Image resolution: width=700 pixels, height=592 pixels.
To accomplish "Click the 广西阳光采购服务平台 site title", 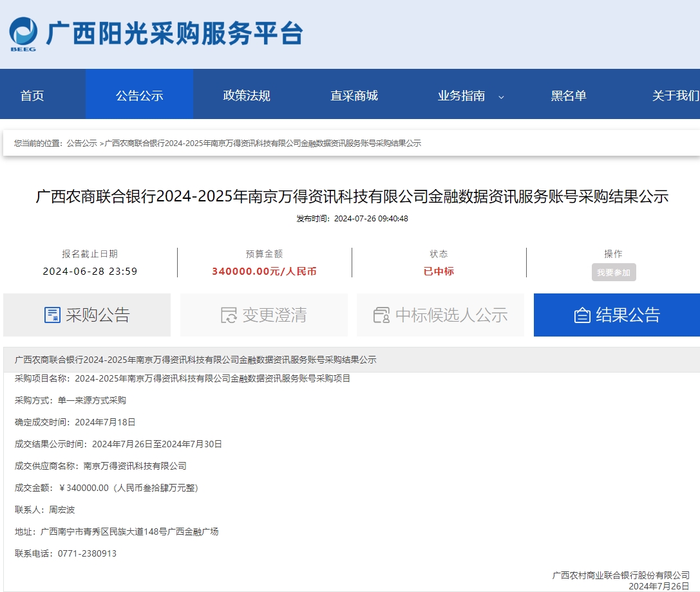I will pos(175,33).
